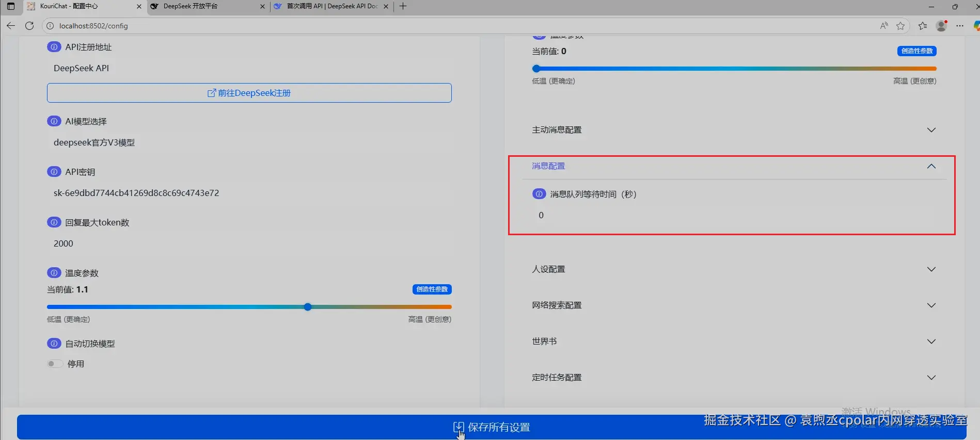Click the 当前值: 1.1 text

coord(68,289)
